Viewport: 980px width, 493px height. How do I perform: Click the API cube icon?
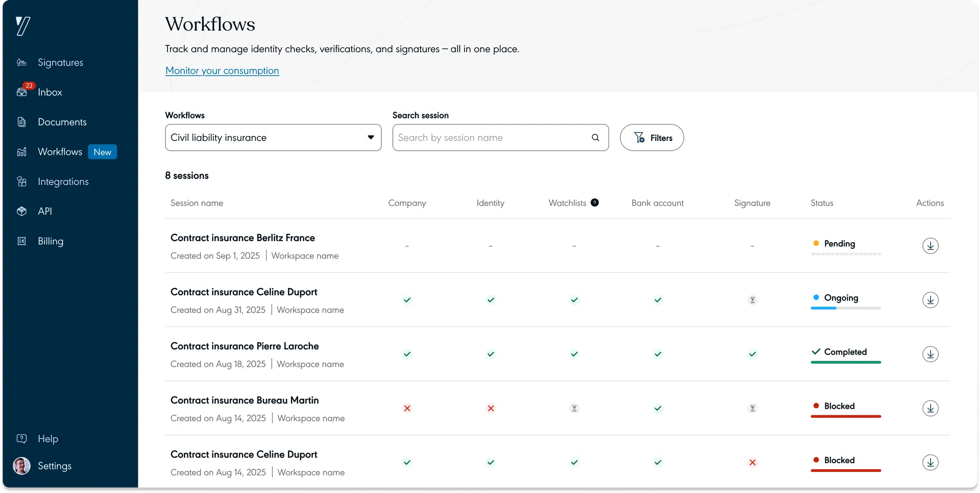click(22, 211)
